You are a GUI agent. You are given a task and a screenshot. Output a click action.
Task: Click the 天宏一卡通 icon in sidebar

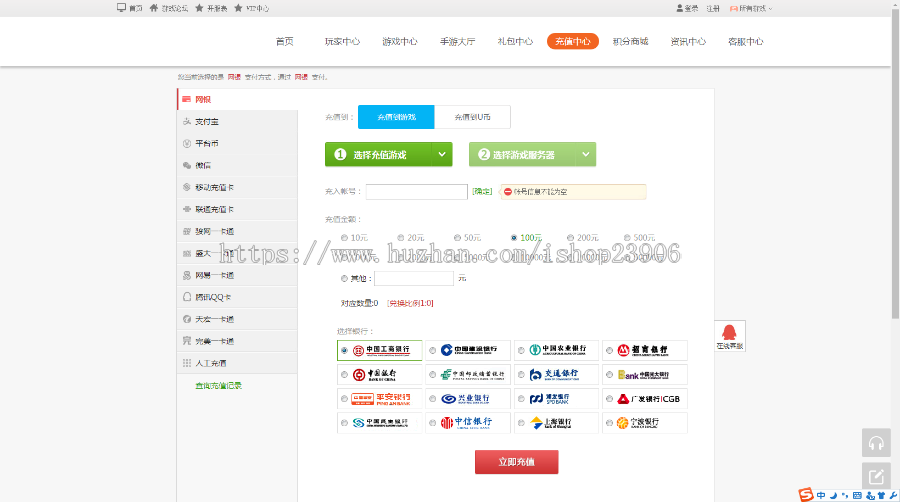pyautogui.click(x=187, y=319)
